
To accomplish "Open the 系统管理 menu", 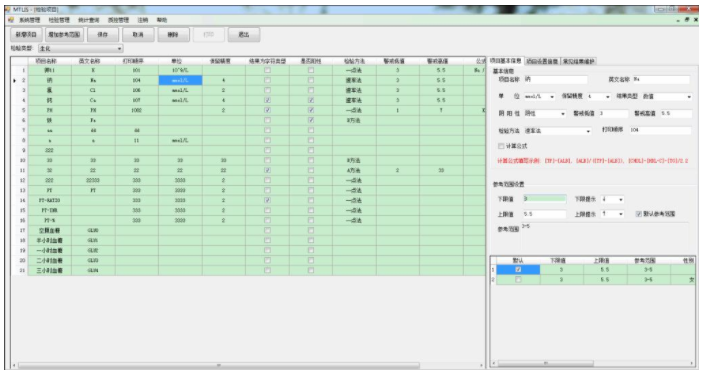I will coord(29,20).
